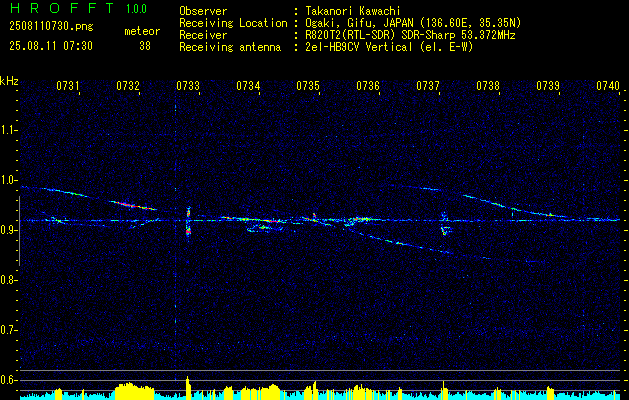Click the bright red echo trace near 0732
The image size is (629, 400).
(x=133, y=205)
